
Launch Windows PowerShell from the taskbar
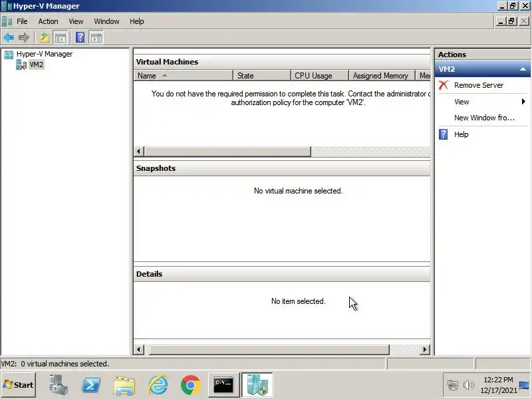91,385
